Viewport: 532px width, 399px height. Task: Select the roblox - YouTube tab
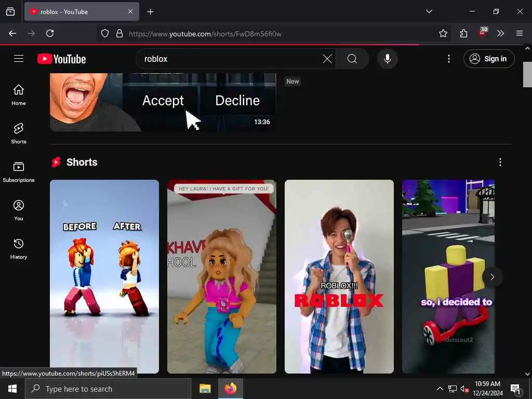(82, 11)
